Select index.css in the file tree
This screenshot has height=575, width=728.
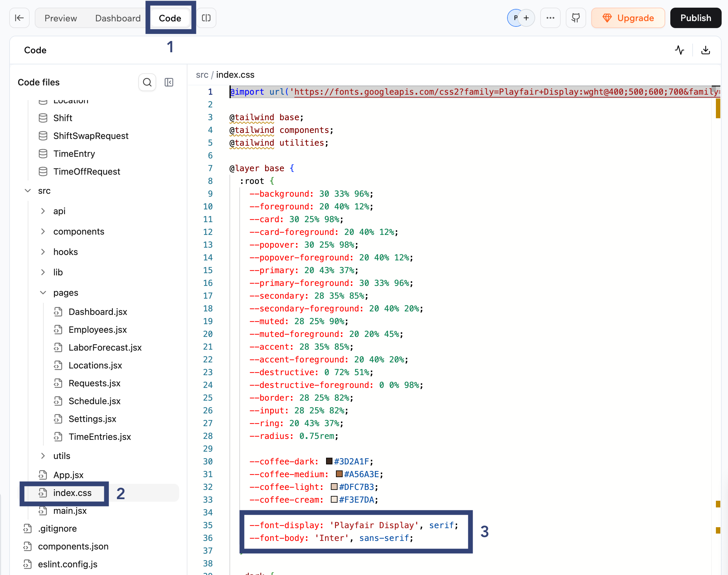98,493
